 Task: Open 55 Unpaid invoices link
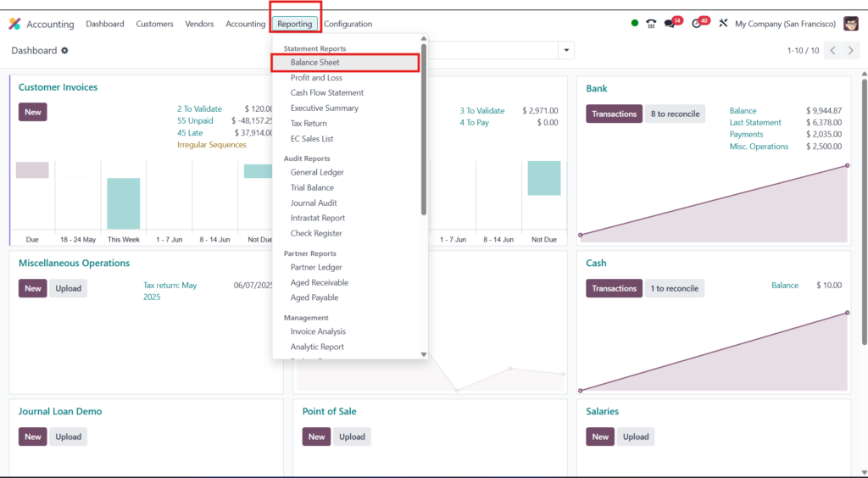pyautogui.click(x=195, y=120)
